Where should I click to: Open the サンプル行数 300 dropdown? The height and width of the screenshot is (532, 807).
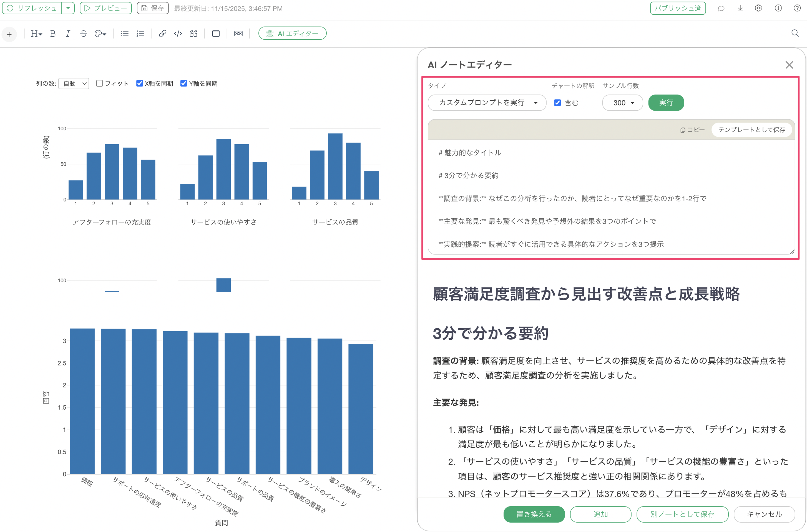pos(622,103)
